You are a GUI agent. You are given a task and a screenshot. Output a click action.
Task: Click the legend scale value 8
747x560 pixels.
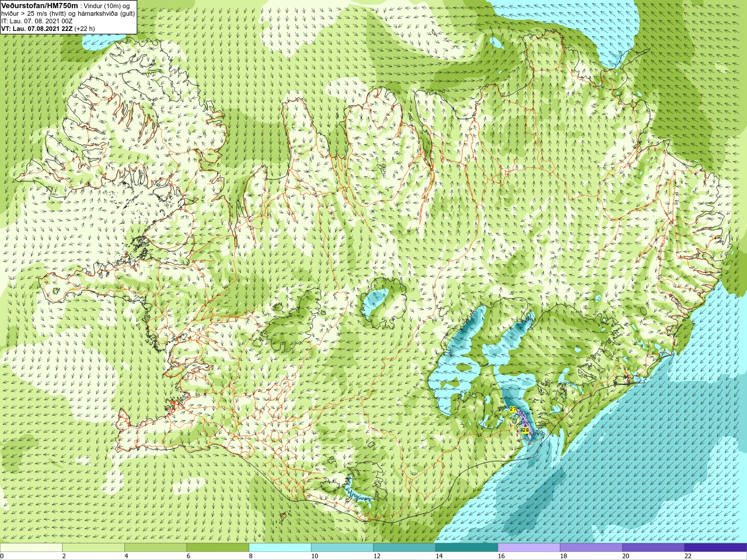(250, 556)
